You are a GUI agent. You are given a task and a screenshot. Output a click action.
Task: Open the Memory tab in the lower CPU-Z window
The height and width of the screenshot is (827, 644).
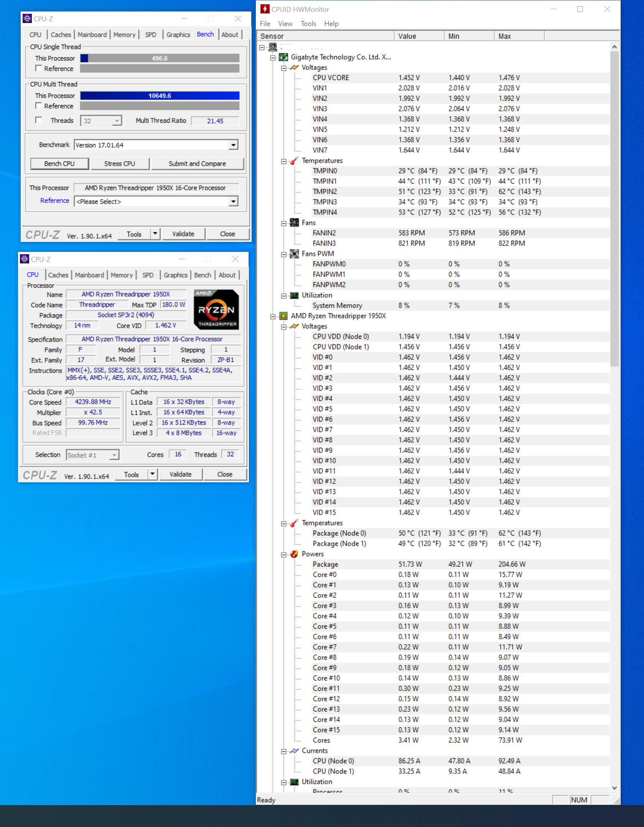[122, 275]
